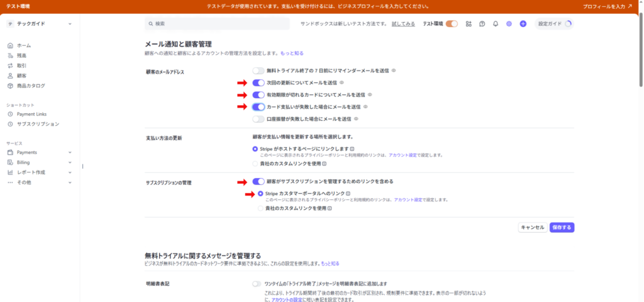This screenshot has width=644, height=302.
Task: Click the Payments wallet icon
Action: pyautogui.click(x=10, y=152)
